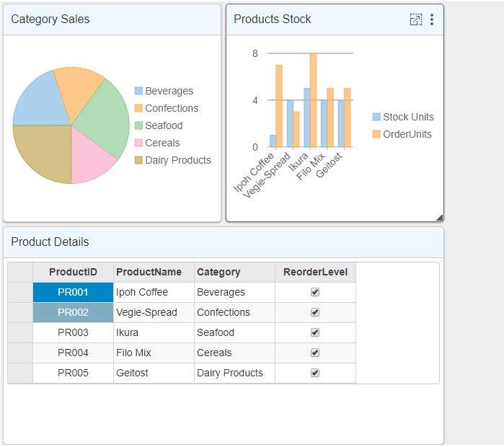Toggle ReorderLevel checkbox for Geitost
The width and height of the screenshot is (504, 447).
pos(315,373)
